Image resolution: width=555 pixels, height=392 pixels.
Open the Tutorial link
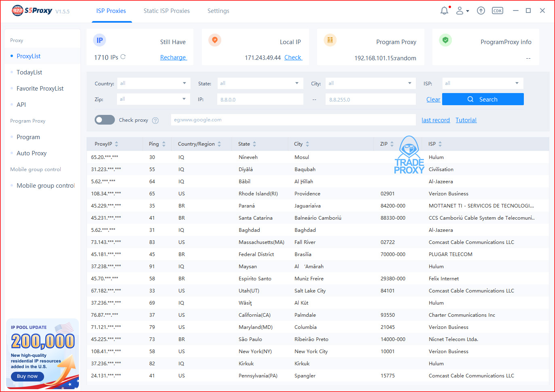[466, 120]
